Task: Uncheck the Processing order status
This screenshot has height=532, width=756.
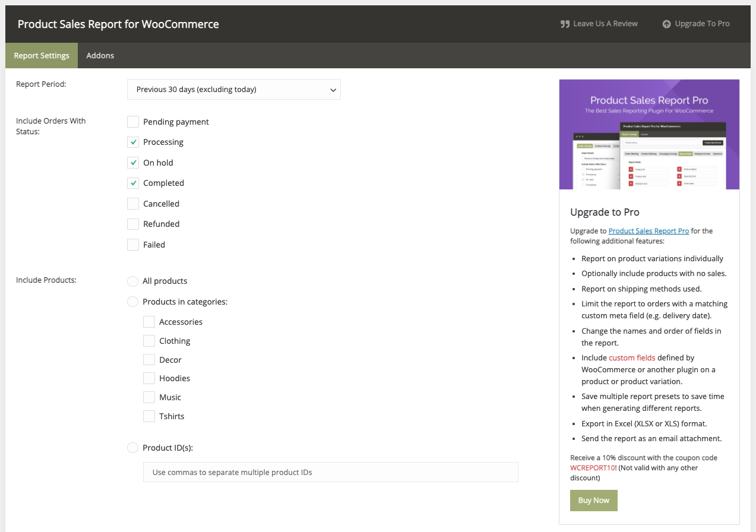Action: 133,142
